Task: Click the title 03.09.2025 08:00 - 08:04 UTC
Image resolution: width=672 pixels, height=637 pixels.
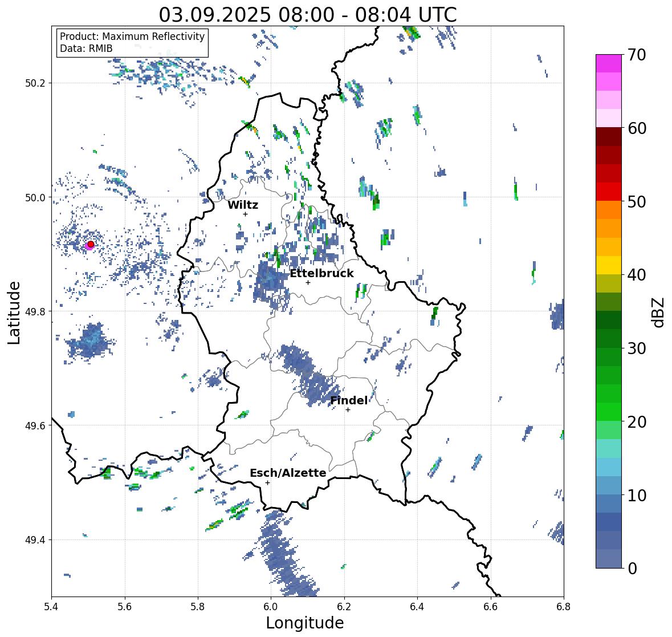Action: pyautogui.click(x=308, y=15)
